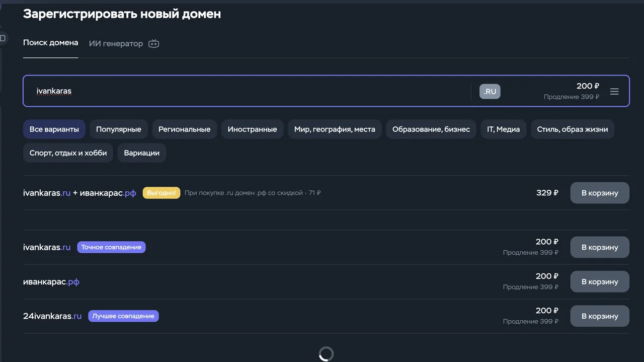Screen dimensions: 644x362
Task: Open the ИИ генератор tab
Action: 116,44
